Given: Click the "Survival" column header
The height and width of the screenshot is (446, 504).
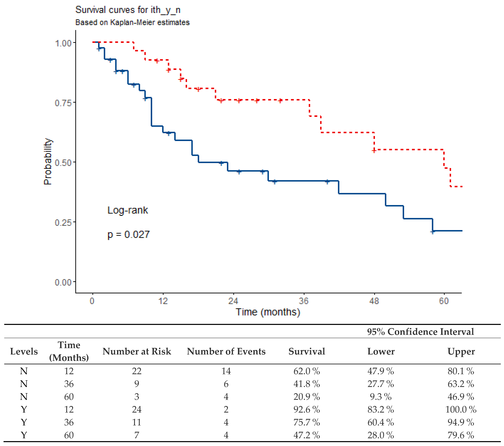Looking at the screenshot, I should pyautogui.click(x=307, y=351).
